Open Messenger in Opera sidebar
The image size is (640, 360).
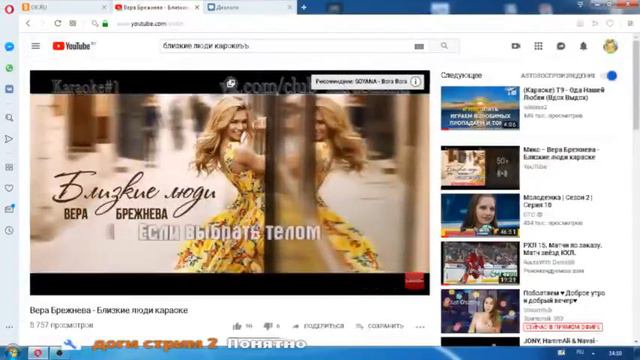point(9,47)
